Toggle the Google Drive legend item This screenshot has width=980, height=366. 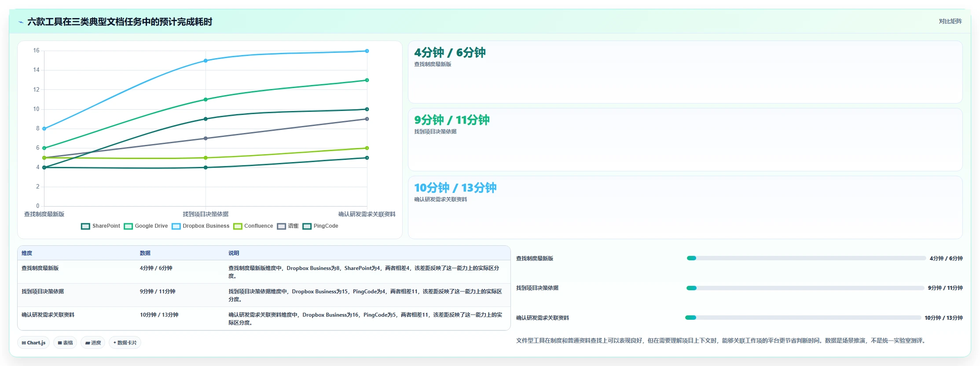coord(146,226)
